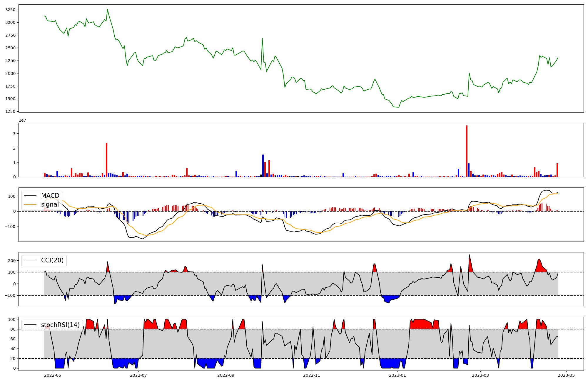Click the orange signal line swatch in legend

[x=30, y=205]
